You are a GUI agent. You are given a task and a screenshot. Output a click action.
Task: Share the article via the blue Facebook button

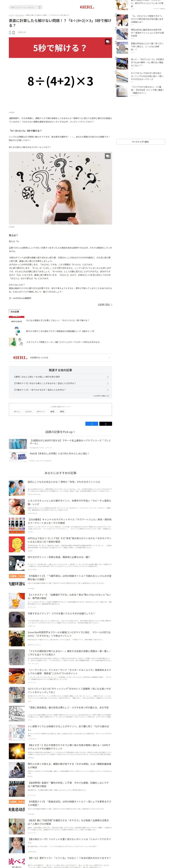coord(91,424)
